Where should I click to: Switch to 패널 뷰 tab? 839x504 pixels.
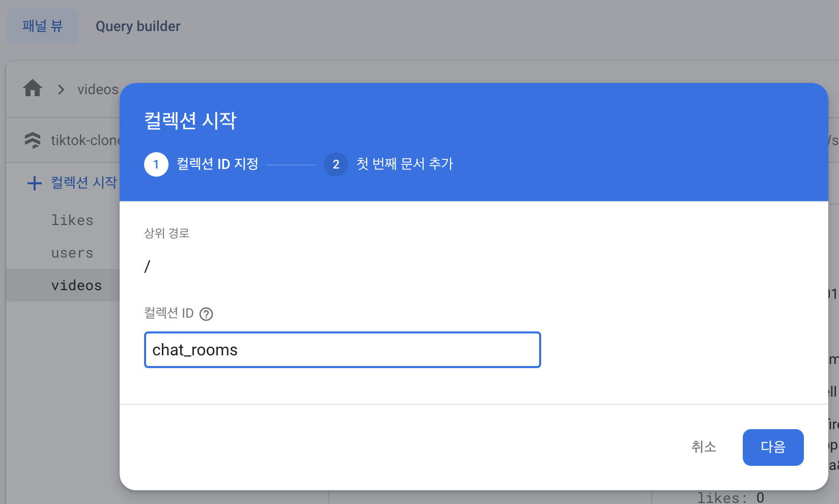[43, 26]
